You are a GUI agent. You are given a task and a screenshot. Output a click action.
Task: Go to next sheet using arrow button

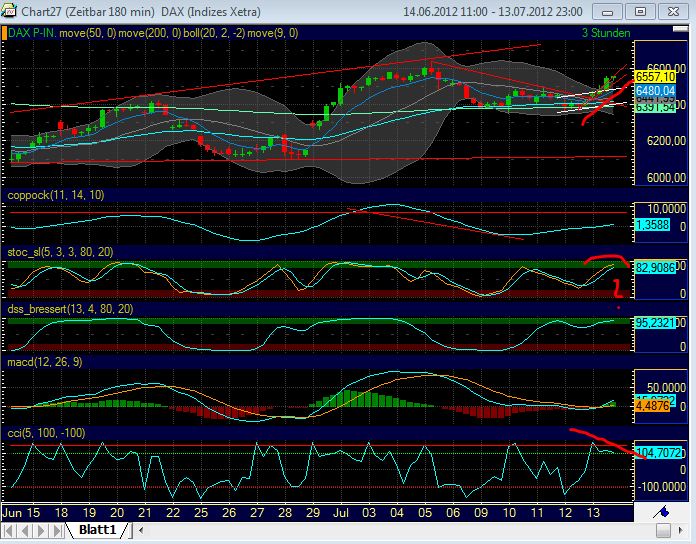[41, 530]
